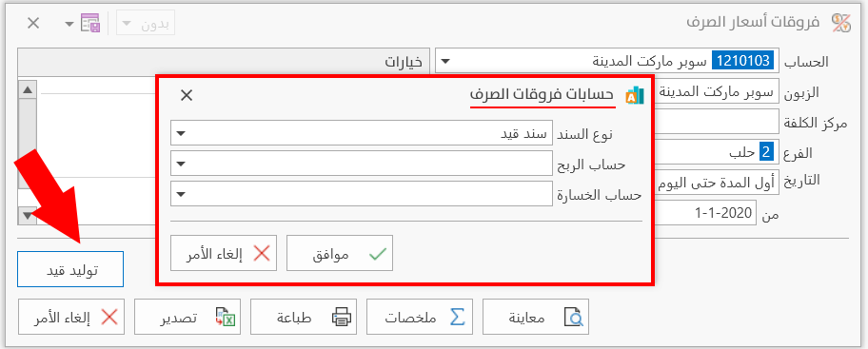Click the sigma icon on ملخصات
The width and height of the screenshot is (868, 349).
tap(457, 318)
